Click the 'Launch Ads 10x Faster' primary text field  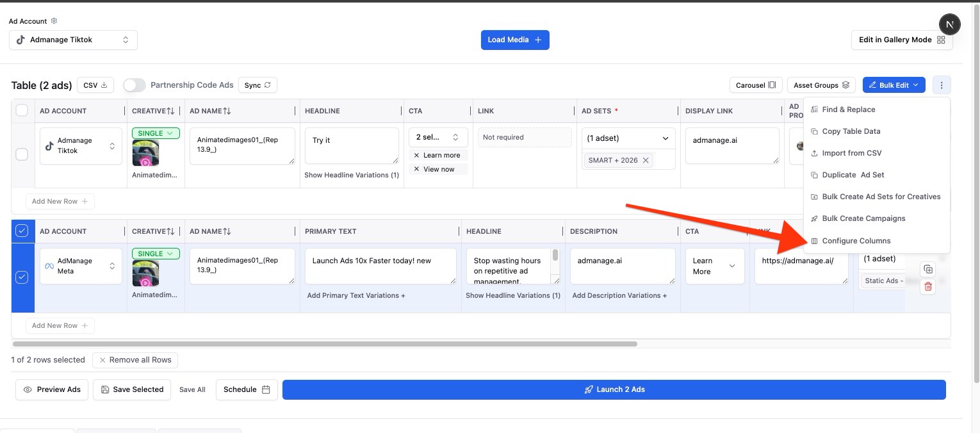380,266
